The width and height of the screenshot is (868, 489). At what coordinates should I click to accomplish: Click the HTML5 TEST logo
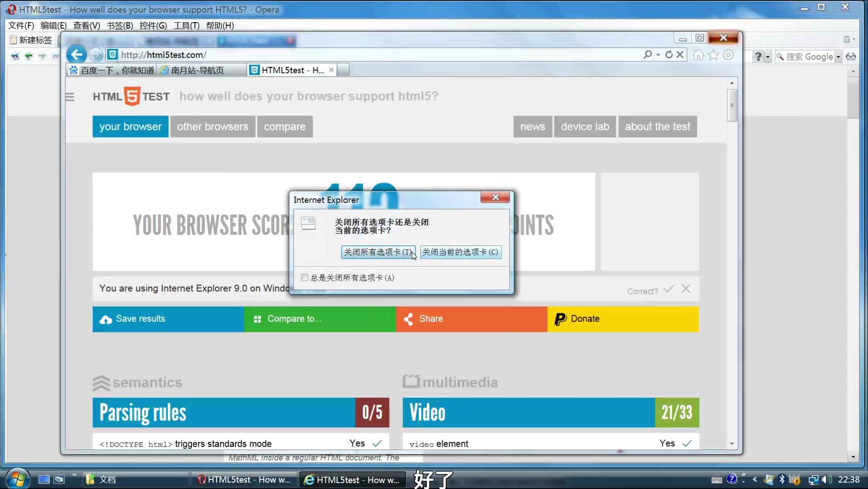(x=131, y=96)
